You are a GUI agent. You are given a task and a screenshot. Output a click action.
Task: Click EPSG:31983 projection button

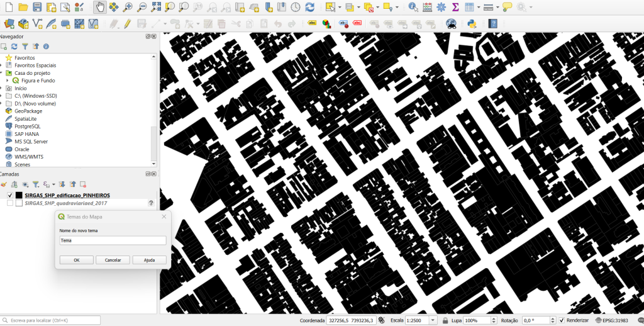coord(613,320)
